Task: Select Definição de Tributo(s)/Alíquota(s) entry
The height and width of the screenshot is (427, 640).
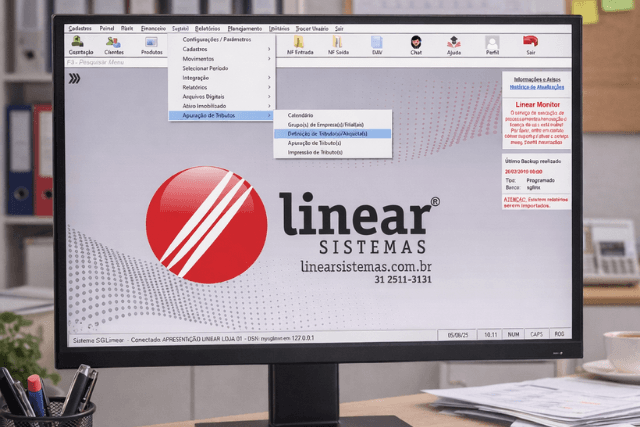Action: [x=333, y=133]
